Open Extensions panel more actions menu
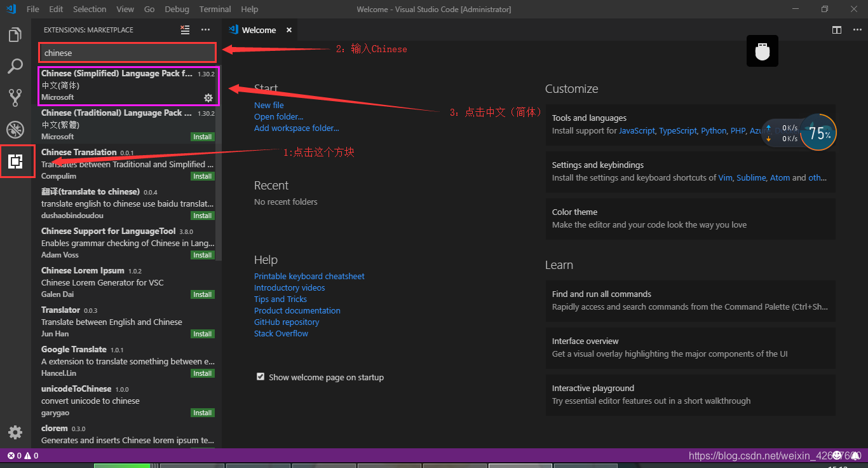868x468 pixels. tap(205, 29)
